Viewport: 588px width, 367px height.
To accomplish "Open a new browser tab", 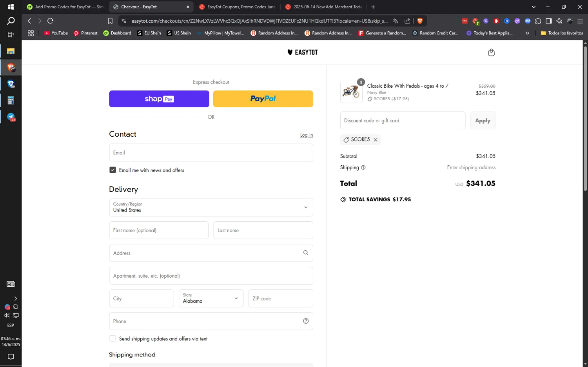I will (373, 7).
